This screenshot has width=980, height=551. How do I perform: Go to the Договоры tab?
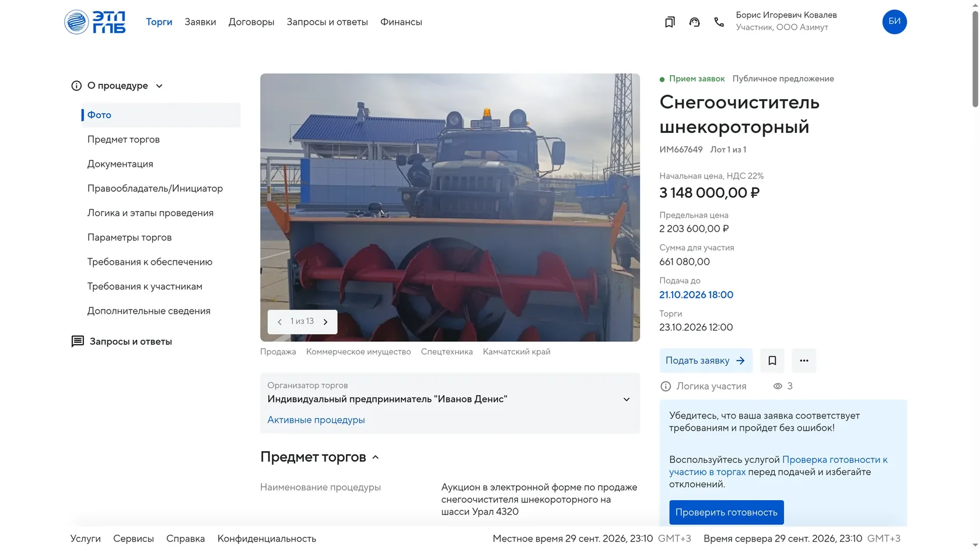pos(251,22)
